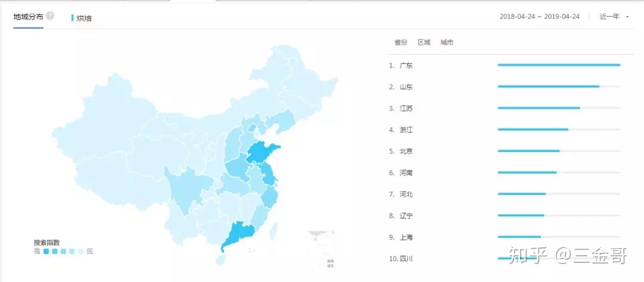The image size is (644, 282).
Task: Click 山东 in the ranking list
Action: tap(406, 87)
